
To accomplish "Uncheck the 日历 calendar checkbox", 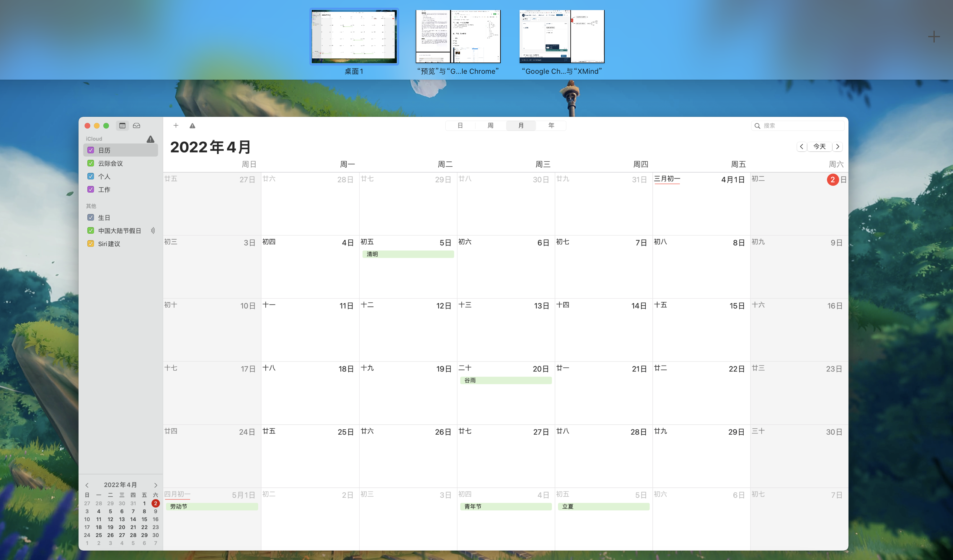I will 91,150.
